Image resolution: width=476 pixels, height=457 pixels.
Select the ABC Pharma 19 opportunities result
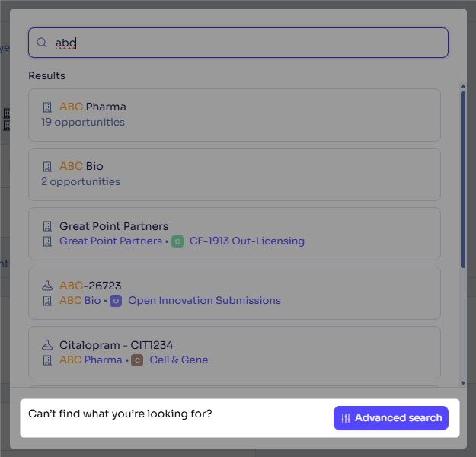[235, 115]
